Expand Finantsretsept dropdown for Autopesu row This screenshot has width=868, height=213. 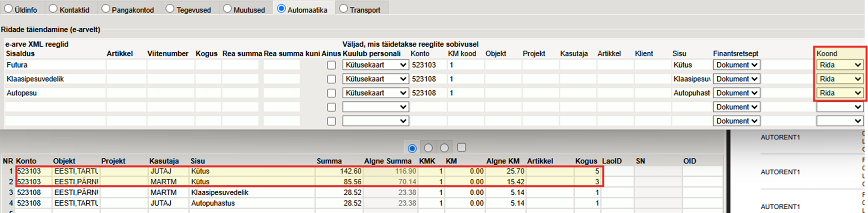pyautogui.click(x=736, y=93)
